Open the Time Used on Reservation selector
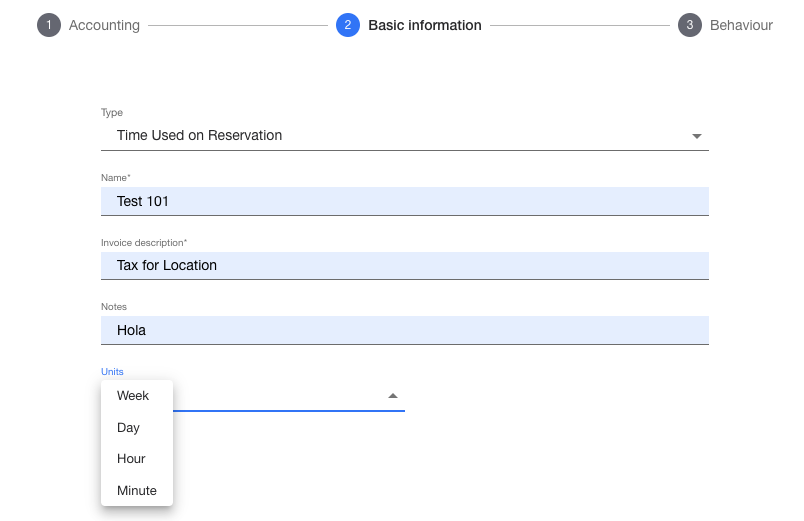This screenshot has width=804, height=521. pyautogui.click(x=405, y=135)
